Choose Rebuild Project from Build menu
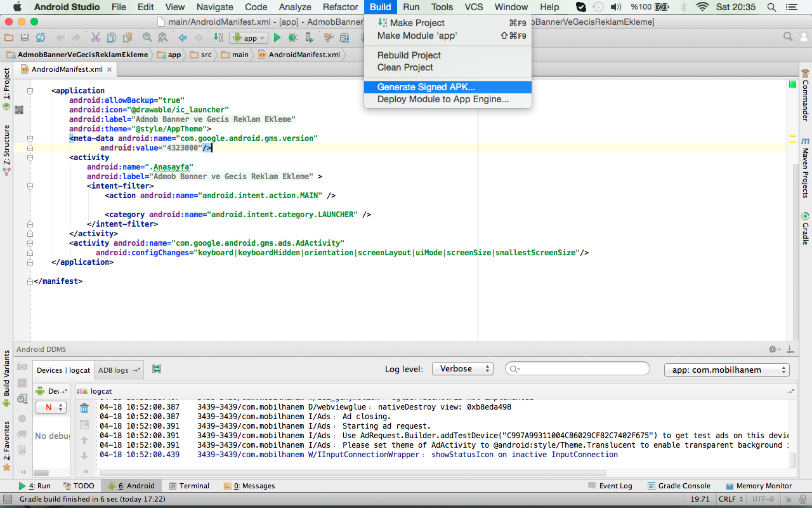Screen dimensions: 812x508 tap(448, 55)
